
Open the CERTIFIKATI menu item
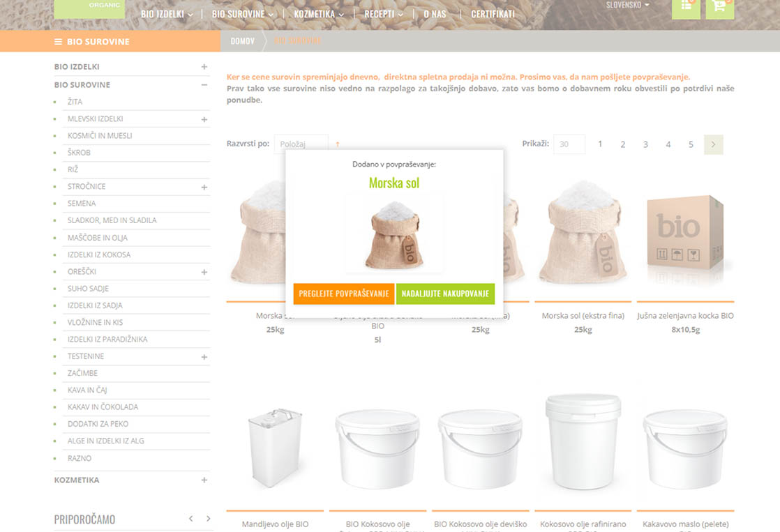pyautogui.click(x=493, y=14)
